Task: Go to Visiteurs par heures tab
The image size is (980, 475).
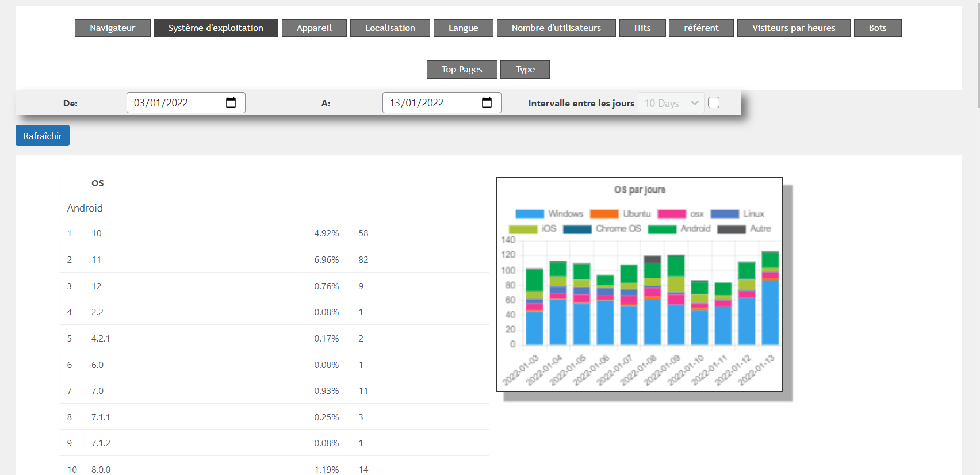Action: [x=793, y=28]
